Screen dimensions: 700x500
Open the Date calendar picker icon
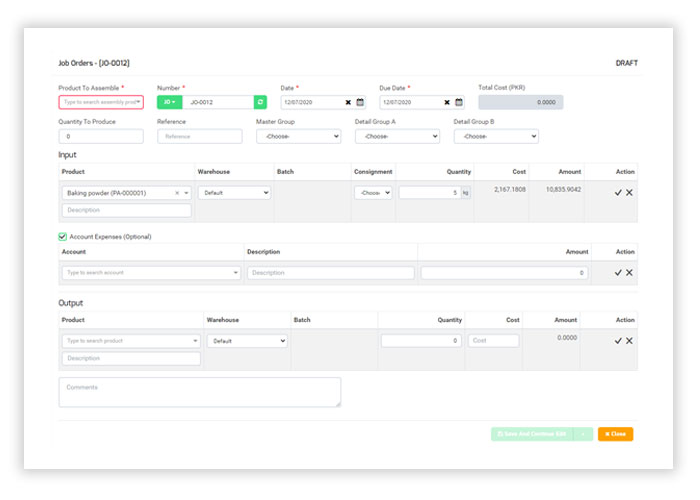pyautogui.click(x=360, y=102)
